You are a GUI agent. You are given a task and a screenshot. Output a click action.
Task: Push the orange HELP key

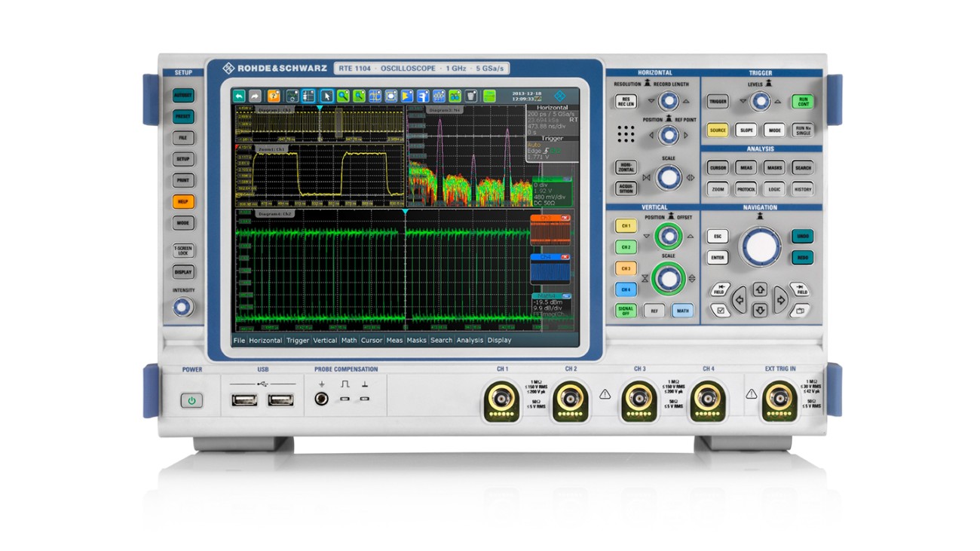point(182,201)
